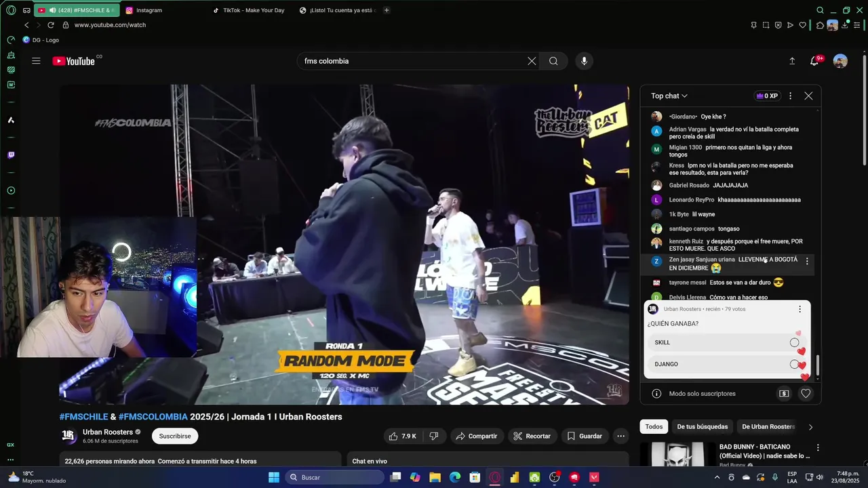Open Opera downloads icon
The width and height of the screenshot is (868, 488).
pos(846,25)
